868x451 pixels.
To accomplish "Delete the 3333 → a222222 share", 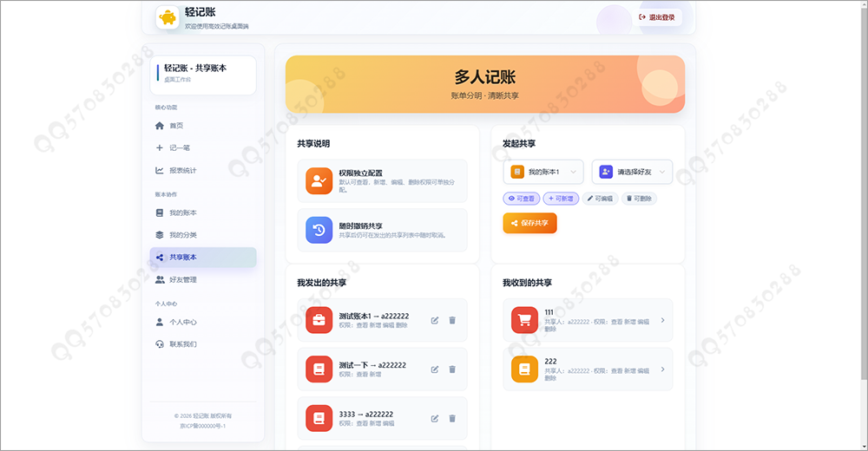I will point(452,419).
